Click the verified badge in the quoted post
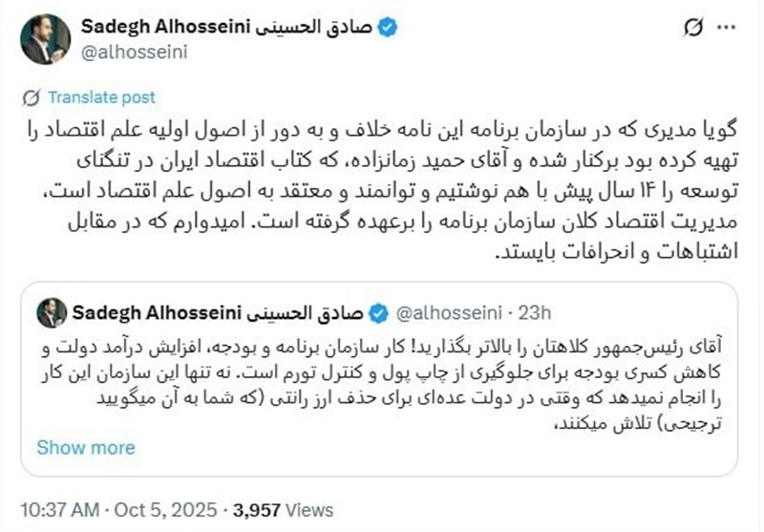This screenshot has width=764, height=532. 379,311
